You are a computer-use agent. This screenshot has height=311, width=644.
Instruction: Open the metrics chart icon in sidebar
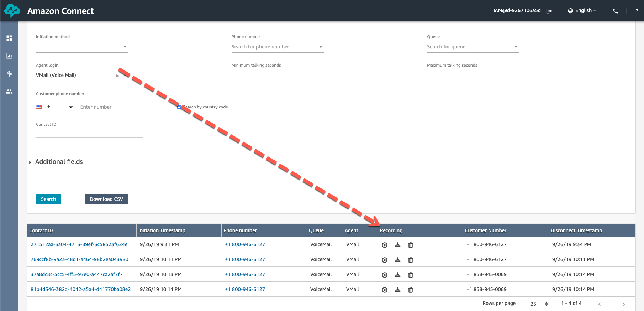(9, 56)
